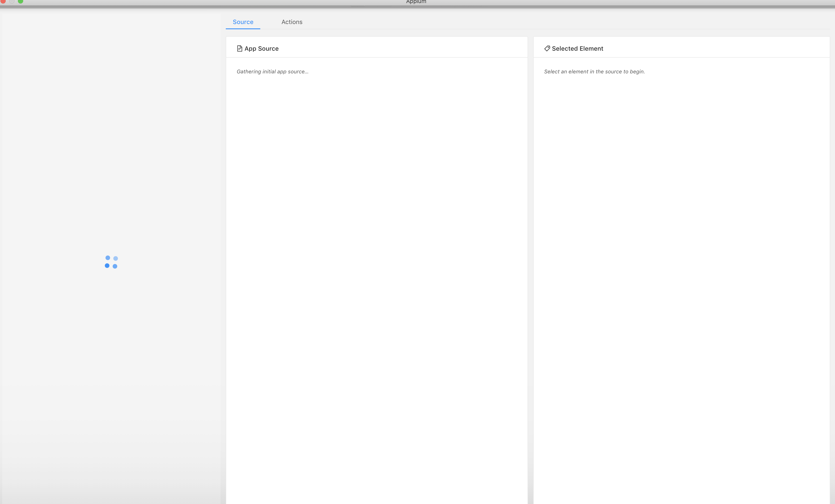835x504 pixels.
Task: Switch to the Source tab
Action: (x=243, y=22)
